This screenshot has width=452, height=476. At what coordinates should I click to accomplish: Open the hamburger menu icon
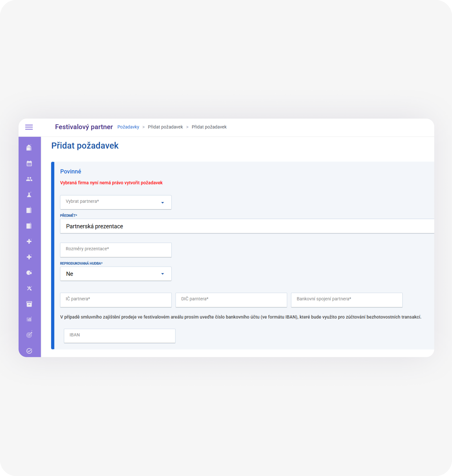pos(29,127)
